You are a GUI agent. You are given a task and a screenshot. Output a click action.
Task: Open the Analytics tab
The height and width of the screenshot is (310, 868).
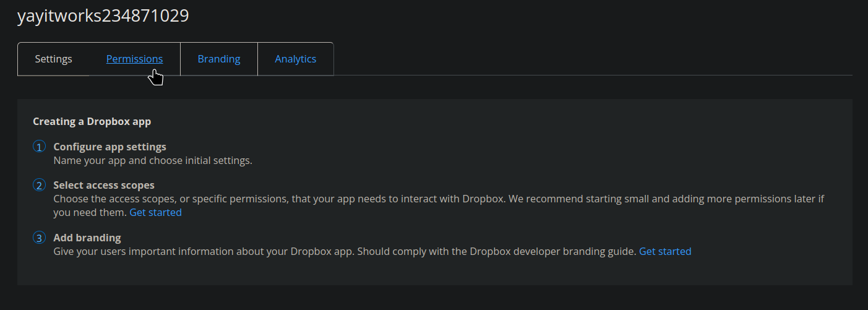pos(296,59)
